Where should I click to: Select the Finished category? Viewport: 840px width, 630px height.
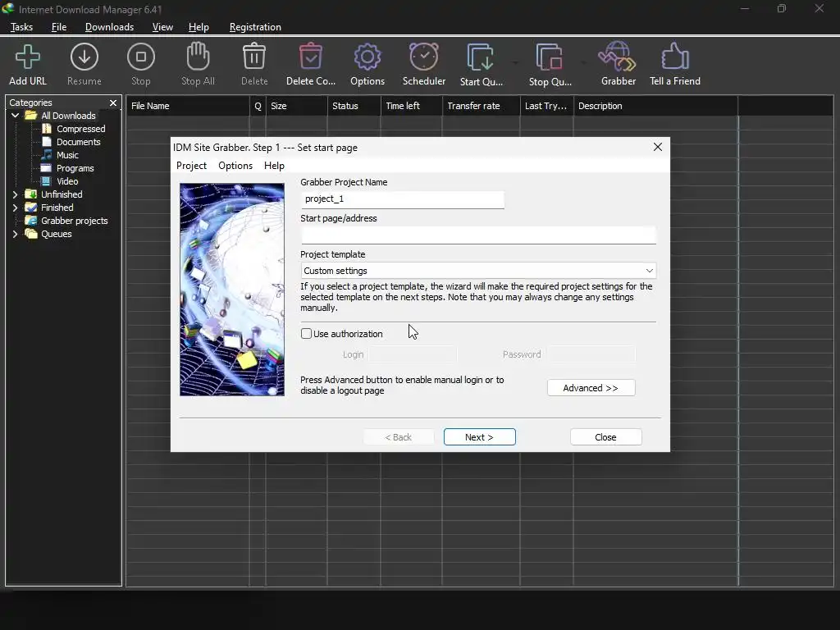(x=57, y=208)
